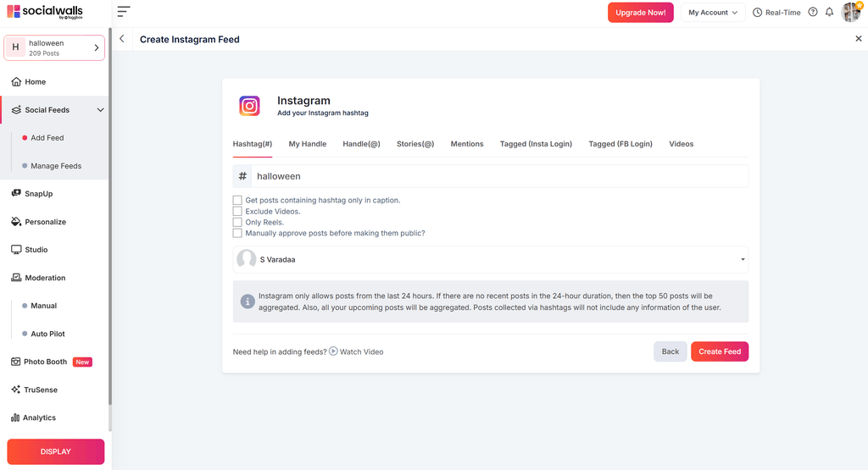868x470 pixels.
Task: Open Add Feed in sidebar
Action: [x=47, y=138]
